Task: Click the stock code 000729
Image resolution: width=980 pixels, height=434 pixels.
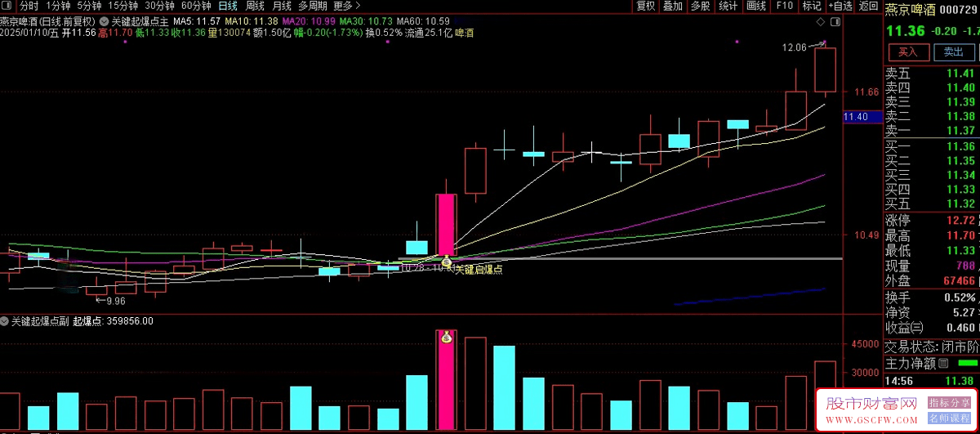Action: 959,10
